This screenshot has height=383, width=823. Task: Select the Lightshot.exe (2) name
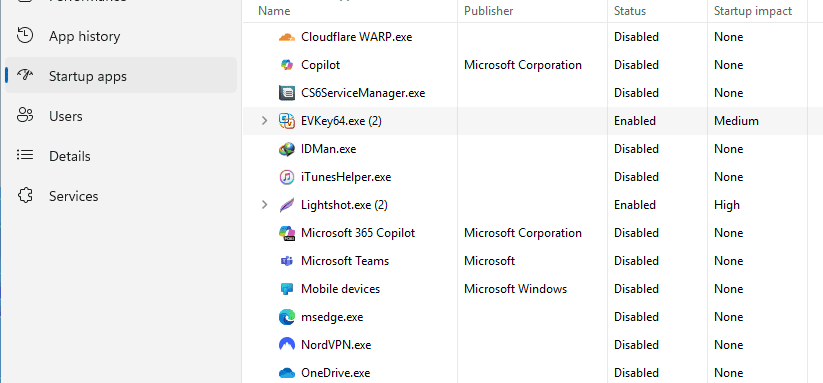tap(344, 205)
